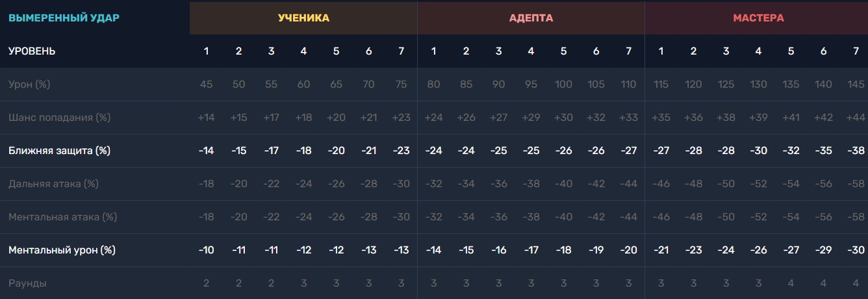
Task: Click the "Дальняя атака (%)" row label
Action: pyautogui.click(x=53, y=184)
